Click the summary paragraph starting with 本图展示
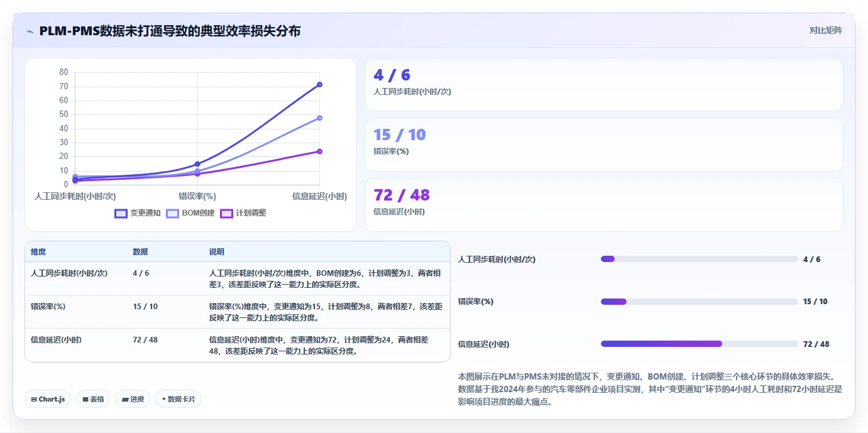The height and width of the screenshot is (433, 868). (650, 390)
